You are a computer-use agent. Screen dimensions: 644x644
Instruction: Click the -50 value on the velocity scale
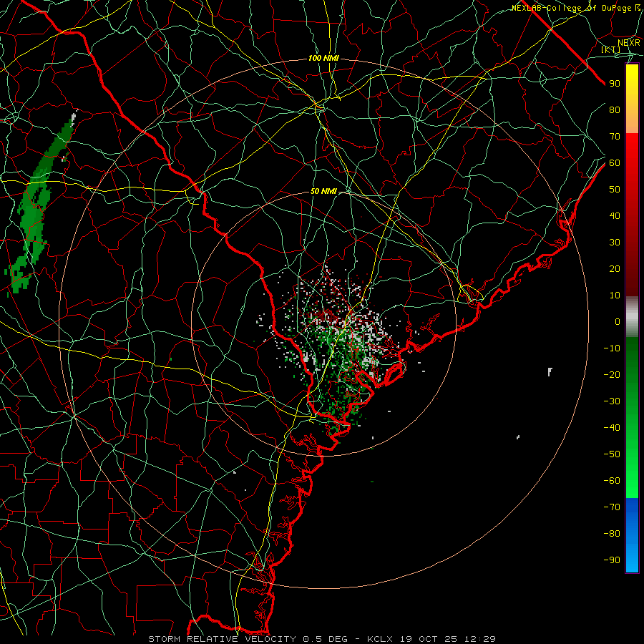tap(612, 454)
